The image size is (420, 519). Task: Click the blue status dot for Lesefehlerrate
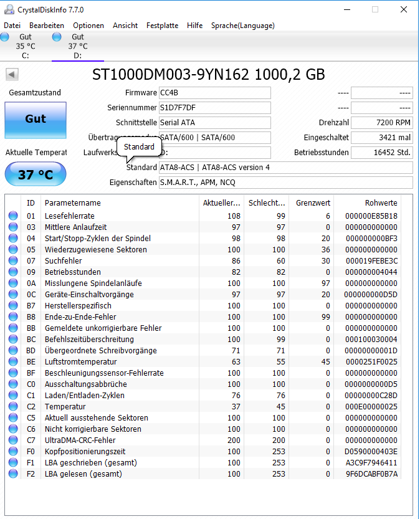point(13,216)
